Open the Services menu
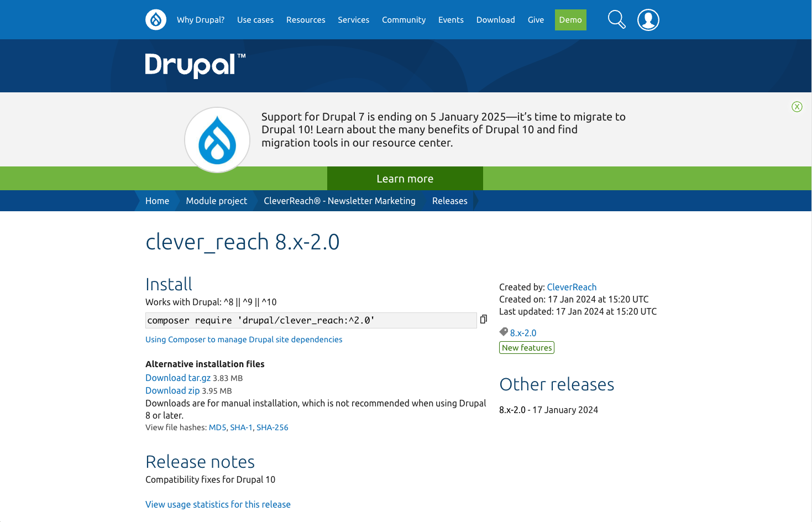This screenshot has height=522, width=812. 354,20
